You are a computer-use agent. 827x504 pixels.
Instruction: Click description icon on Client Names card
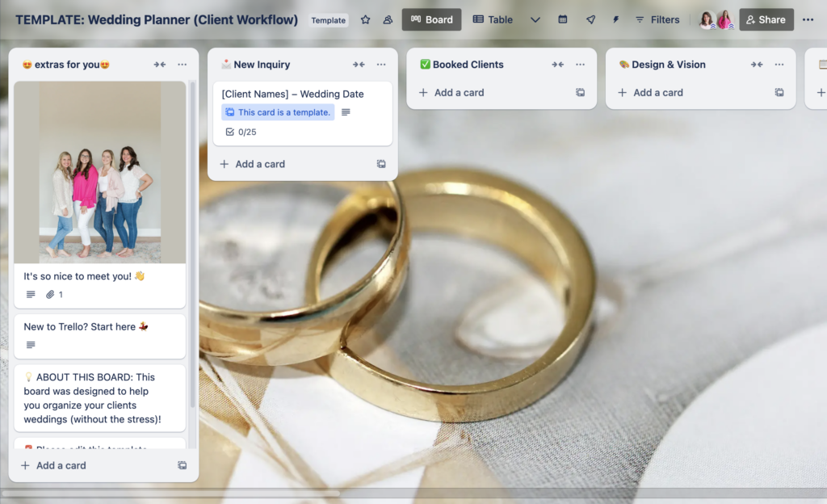tap(346, 112)
